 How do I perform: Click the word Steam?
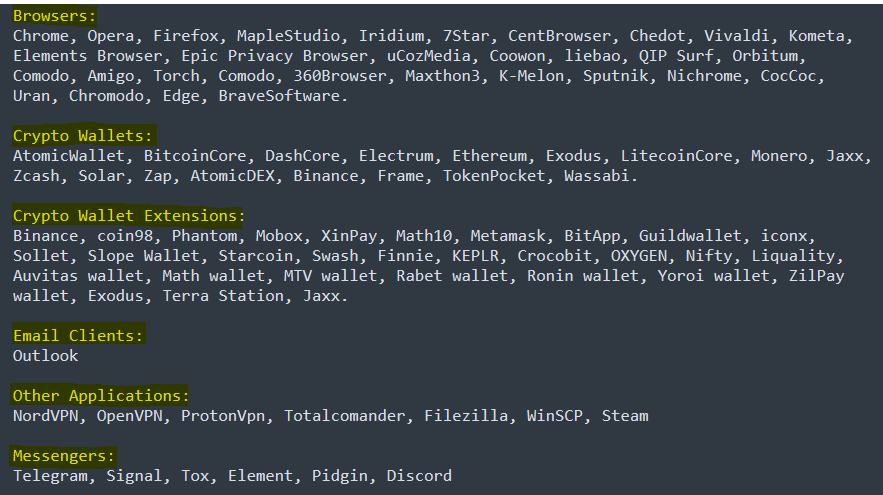tap(625, 416)
